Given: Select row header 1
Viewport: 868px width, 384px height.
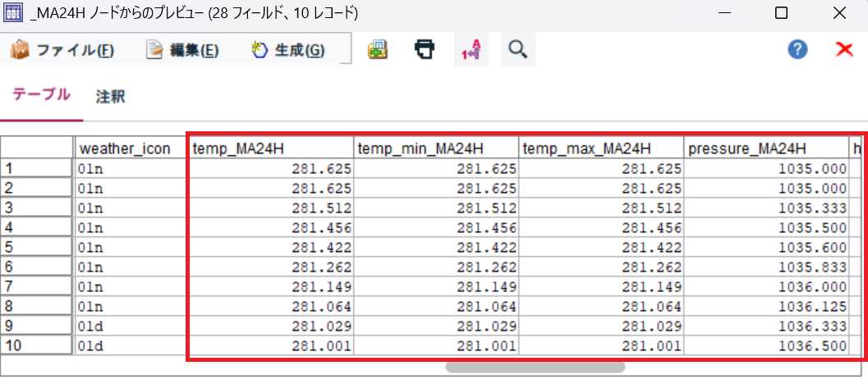Looking at the screenshot, I should tap(36, 169).
